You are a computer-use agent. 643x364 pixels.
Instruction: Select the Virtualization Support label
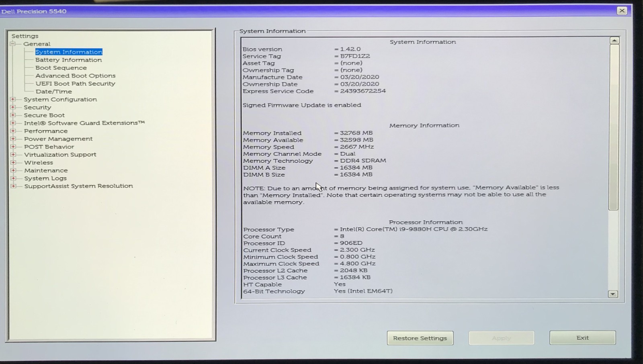(60, 154)
